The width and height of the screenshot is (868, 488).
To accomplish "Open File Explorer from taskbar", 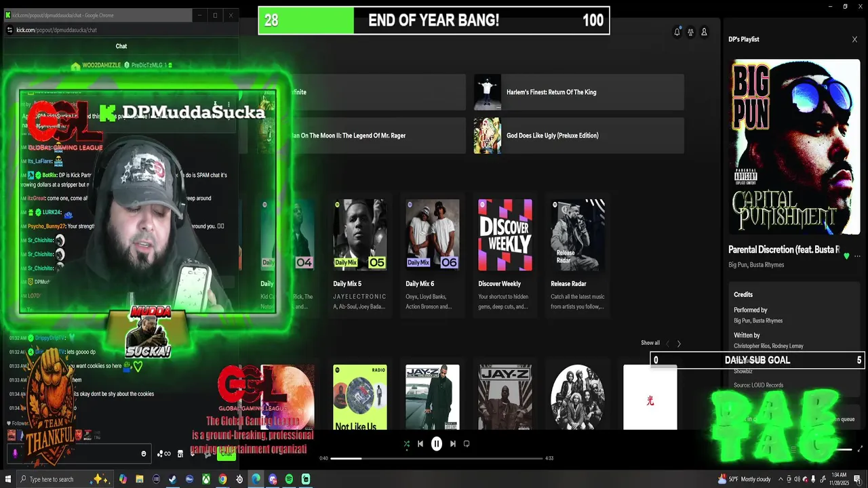I will pos(140,479).
